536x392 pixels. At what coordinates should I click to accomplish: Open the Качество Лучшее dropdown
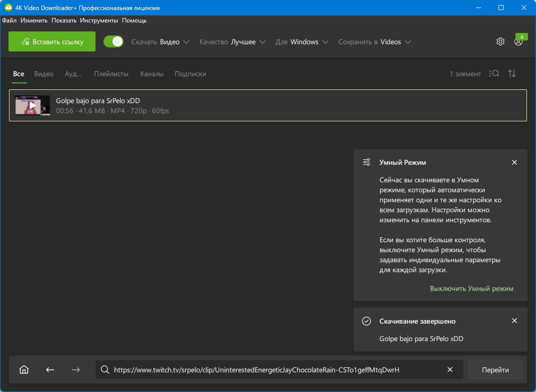[232, 42]
